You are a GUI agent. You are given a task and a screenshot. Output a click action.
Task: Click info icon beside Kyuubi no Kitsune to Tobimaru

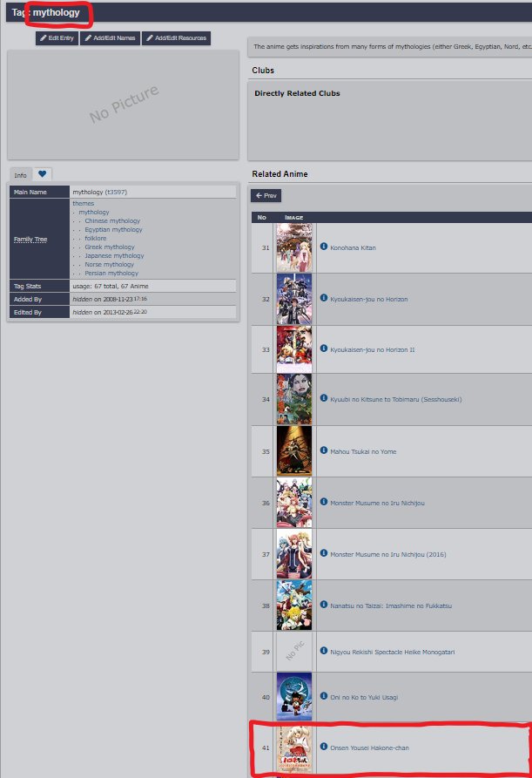coord(324,398)
